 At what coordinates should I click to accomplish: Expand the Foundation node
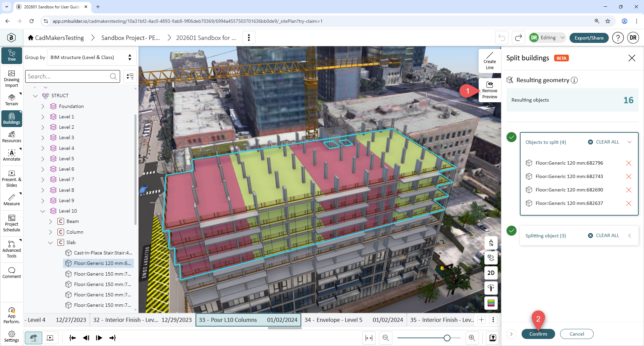43,106
